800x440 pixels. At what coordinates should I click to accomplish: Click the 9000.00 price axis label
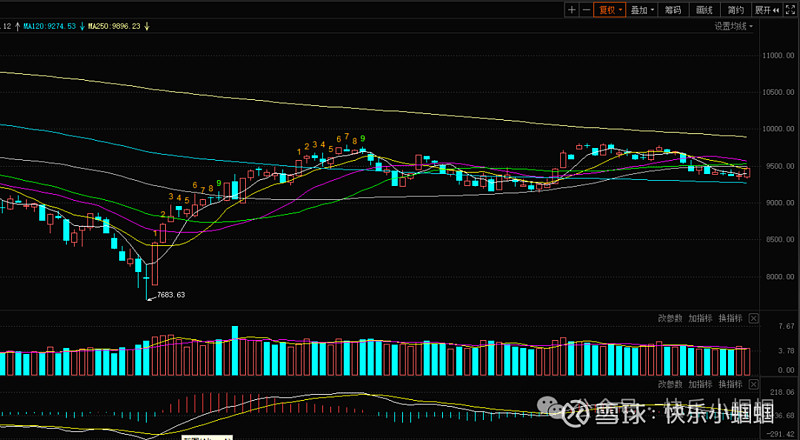point(780,203)
